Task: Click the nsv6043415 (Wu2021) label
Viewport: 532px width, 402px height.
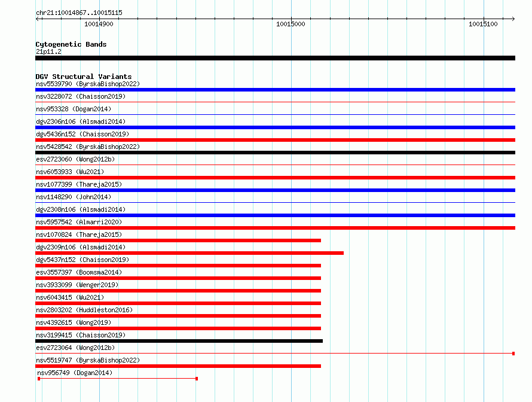Action: (70, 297)
